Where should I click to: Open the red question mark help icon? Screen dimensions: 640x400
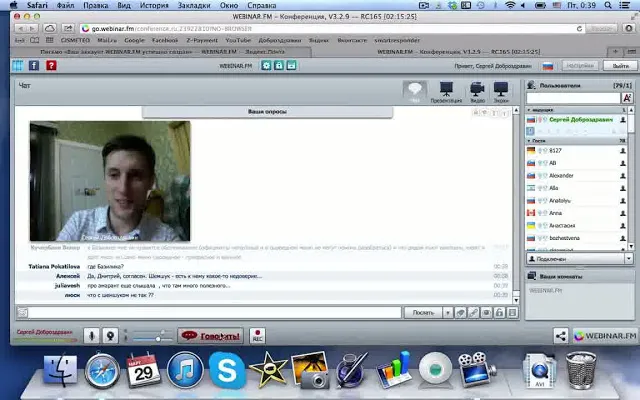tap(51, 65)
